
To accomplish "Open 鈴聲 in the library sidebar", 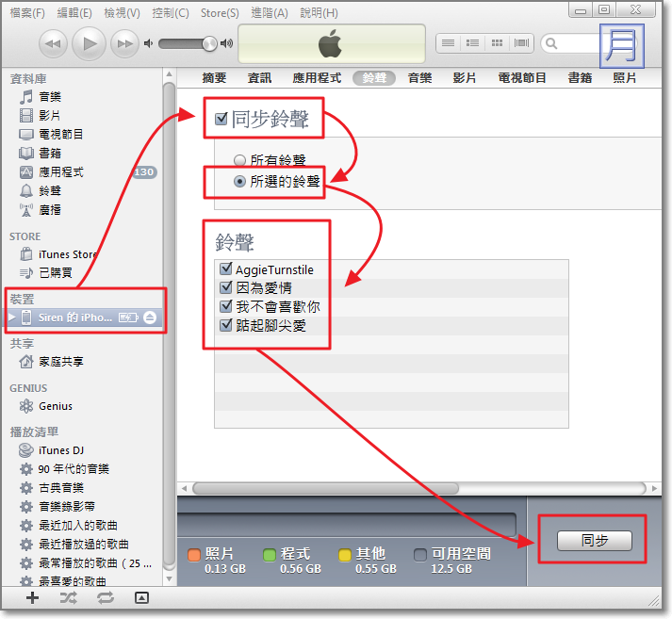I will click(50, 191).
